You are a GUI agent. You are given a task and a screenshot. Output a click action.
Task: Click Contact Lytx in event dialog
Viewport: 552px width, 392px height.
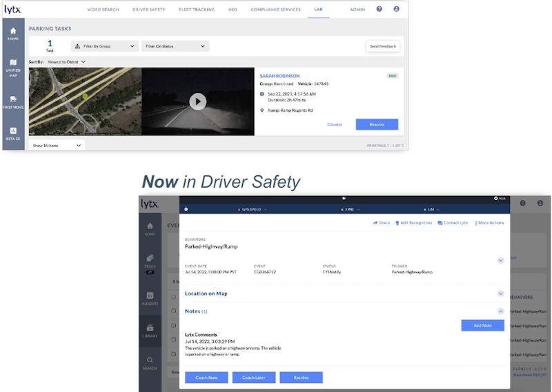453,223
